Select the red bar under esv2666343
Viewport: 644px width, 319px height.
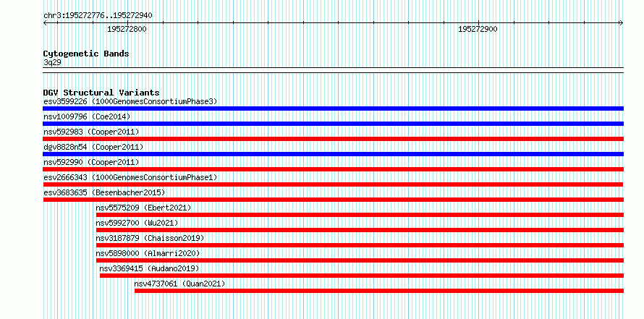click(333, 184)
